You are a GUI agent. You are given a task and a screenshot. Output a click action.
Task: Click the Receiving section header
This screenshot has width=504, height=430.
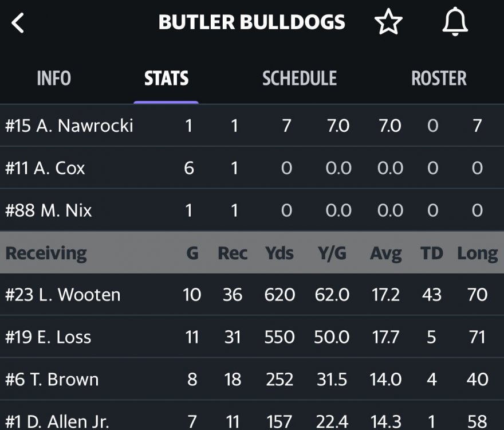(x=46, y=253)
